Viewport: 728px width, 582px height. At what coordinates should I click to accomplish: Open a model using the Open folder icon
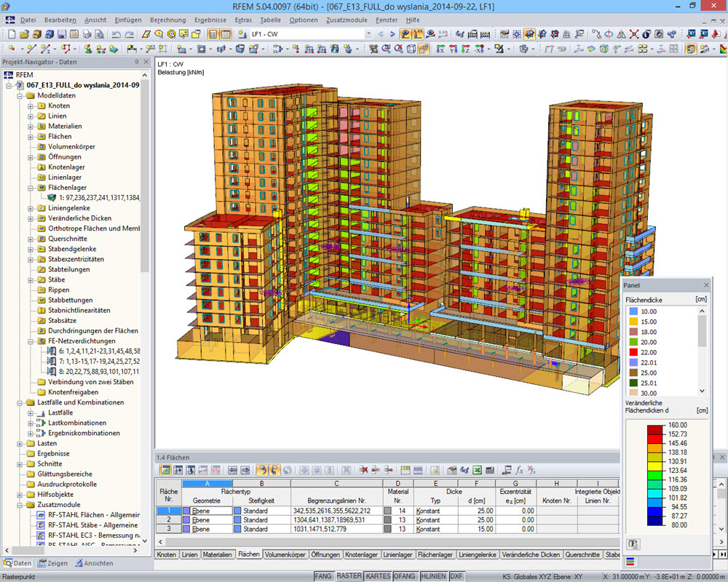click(25, 35)
